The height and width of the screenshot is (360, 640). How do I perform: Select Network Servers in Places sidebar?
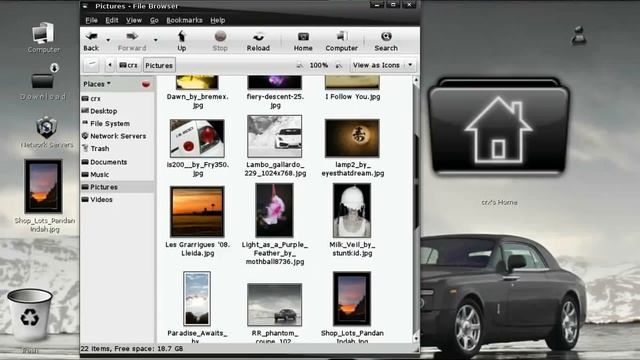tap(118, 136)
